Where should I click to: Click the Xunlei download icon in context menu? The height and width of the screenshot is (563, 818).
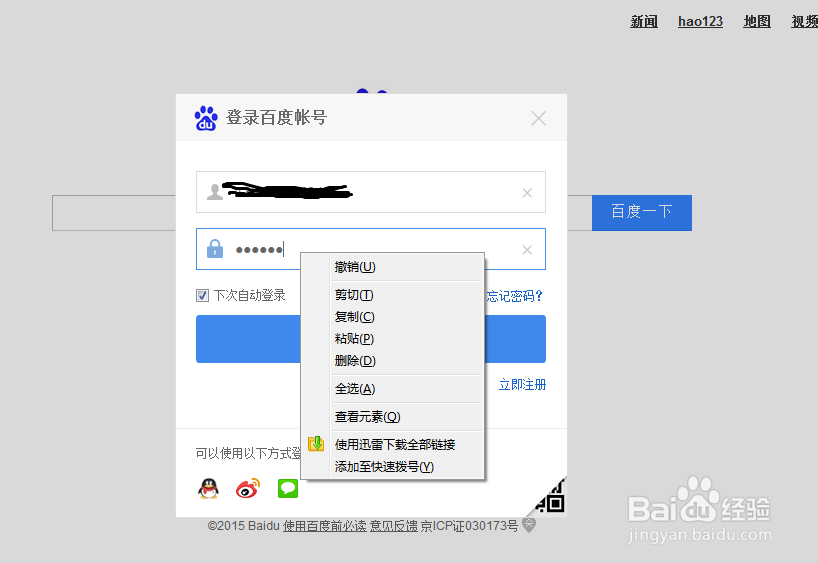point(316,444)
